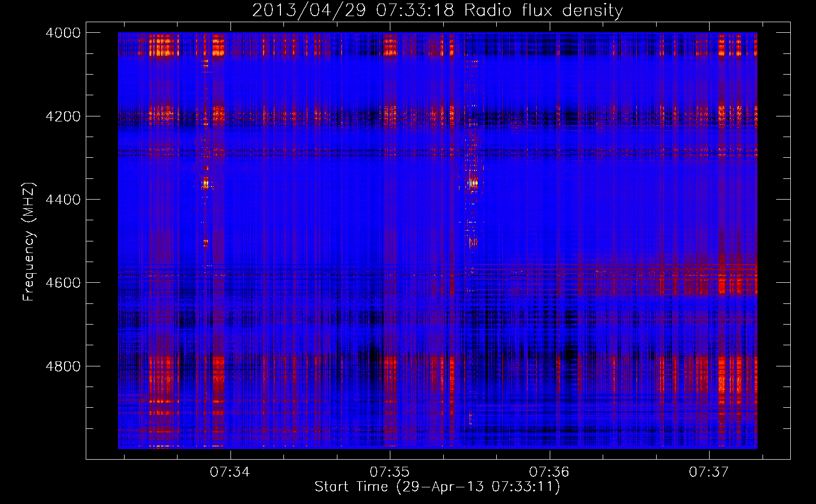Select the 4400 frequency axis label
Image resolution: width=816 pixels, height=504 pixels.
pos(63,200)
